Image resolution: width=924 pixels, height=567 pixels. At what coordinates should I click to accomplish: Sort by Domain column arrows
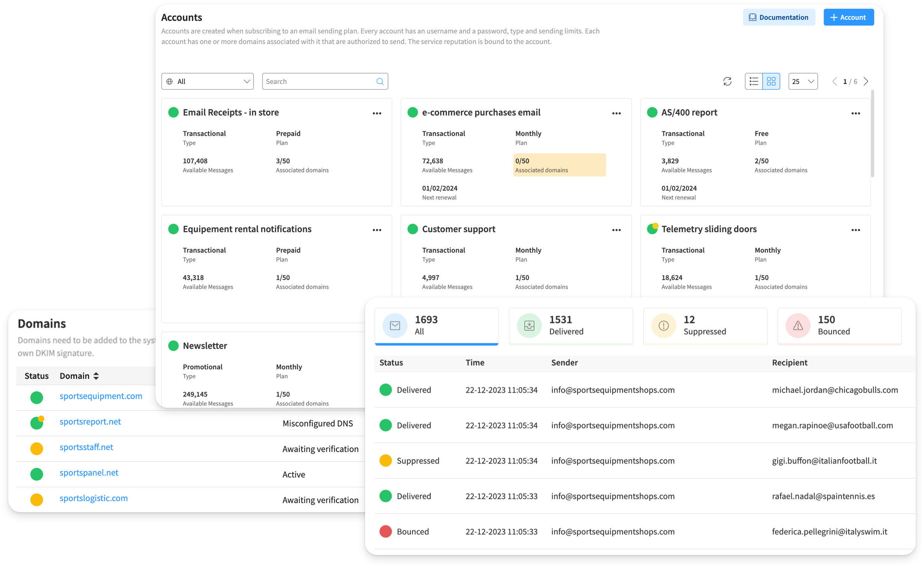tap(96, 376)
